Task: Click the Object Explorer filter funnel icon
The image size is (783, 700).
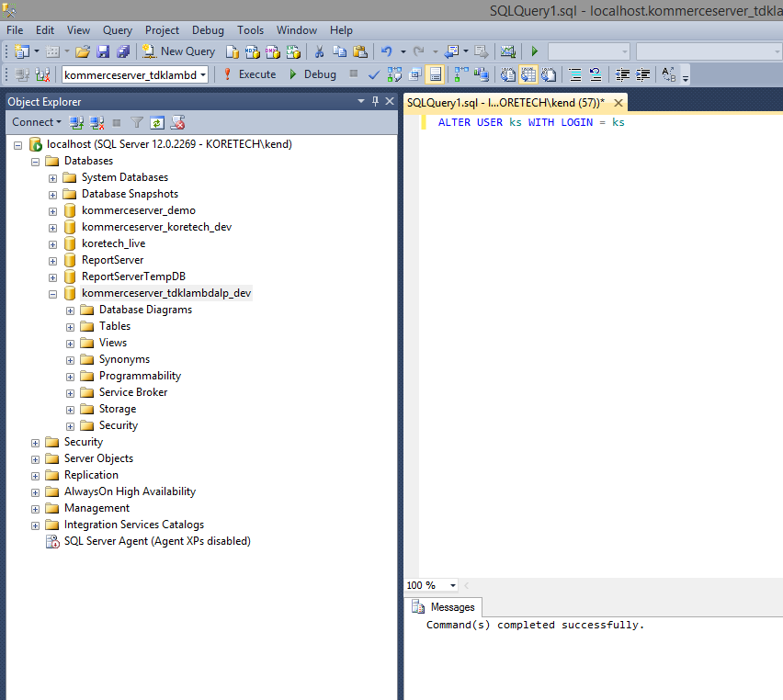Action: pyautogui.click(x=137, y=122)
